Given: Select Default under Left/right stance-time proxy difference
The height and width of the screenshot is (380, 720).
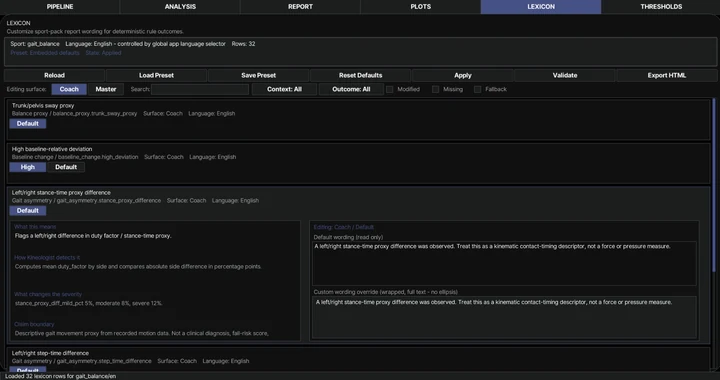Looking at the screenshot, I should click(28, 211).
